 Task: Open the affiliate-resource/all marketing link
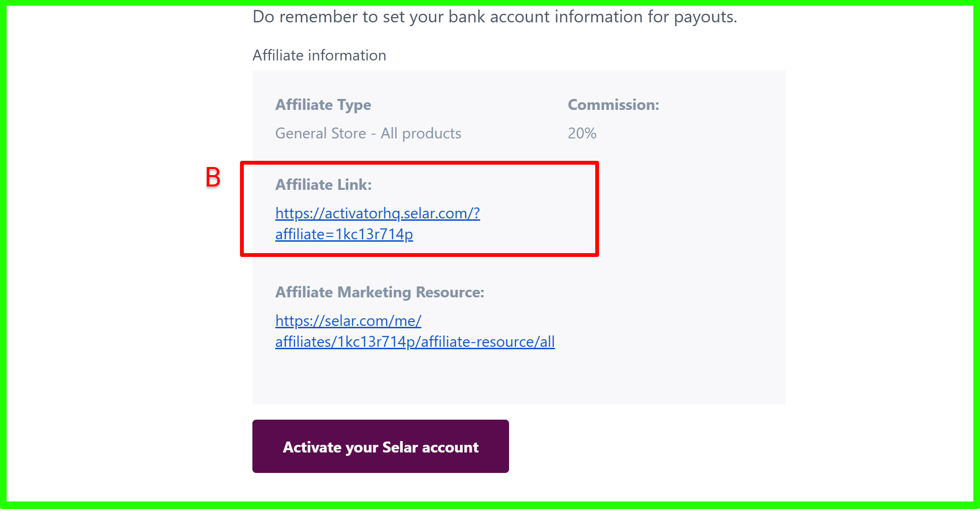[x=414, y=342]
